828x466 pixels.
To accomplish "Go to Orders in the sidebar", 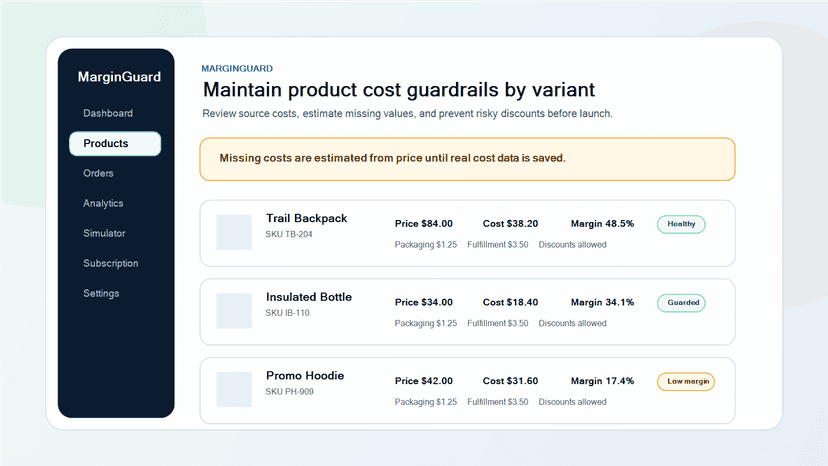I will tap(98, 173).
